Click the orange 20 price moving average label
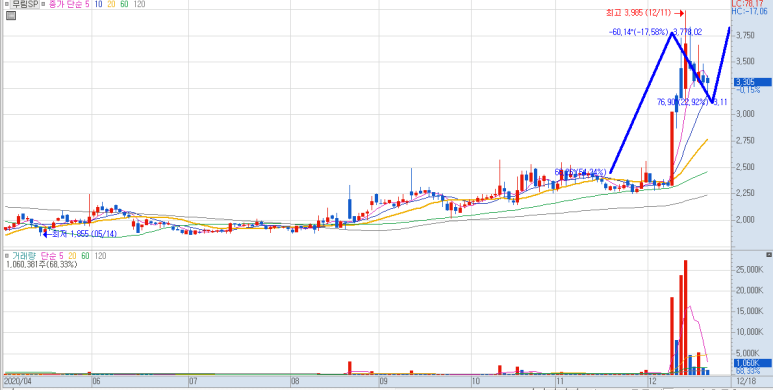The height and width of the screenshot is (390, 773). [x=112, y=4]
